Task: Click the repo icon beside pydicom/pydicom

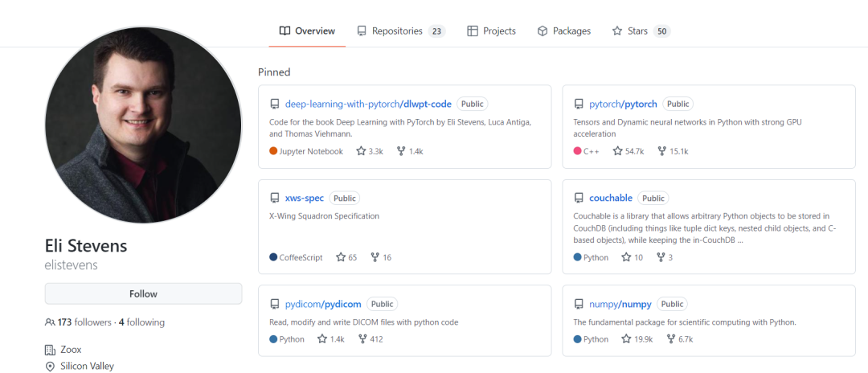Action: pyautogui.click(x=274, y=305)
